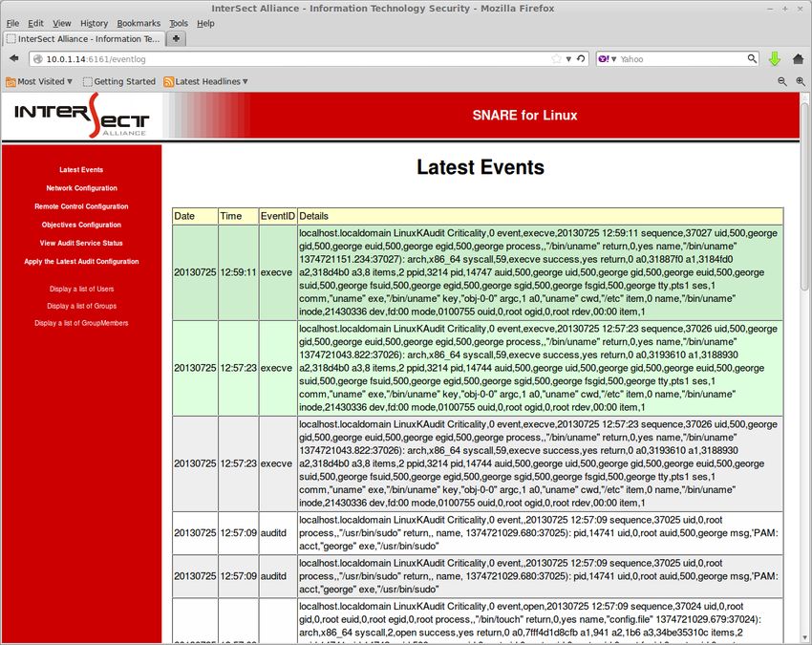812x645 pixels.
Task: Open the Tools menu
Action: pyautogui.click(x=179, y=23)
